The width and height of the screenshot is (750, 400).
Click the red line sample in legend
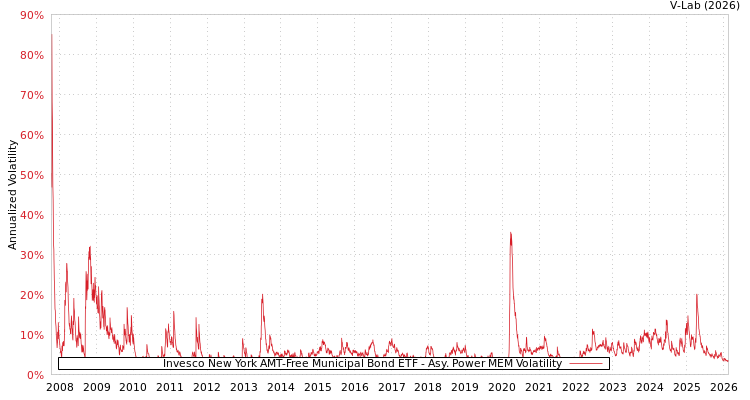(x=586, y=364)
